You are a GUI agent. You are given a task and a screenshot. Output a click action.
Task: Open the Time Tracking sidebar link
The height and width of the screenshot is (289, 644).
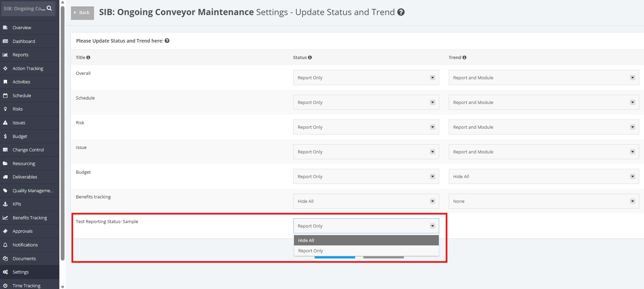click(x=26, y=286)
